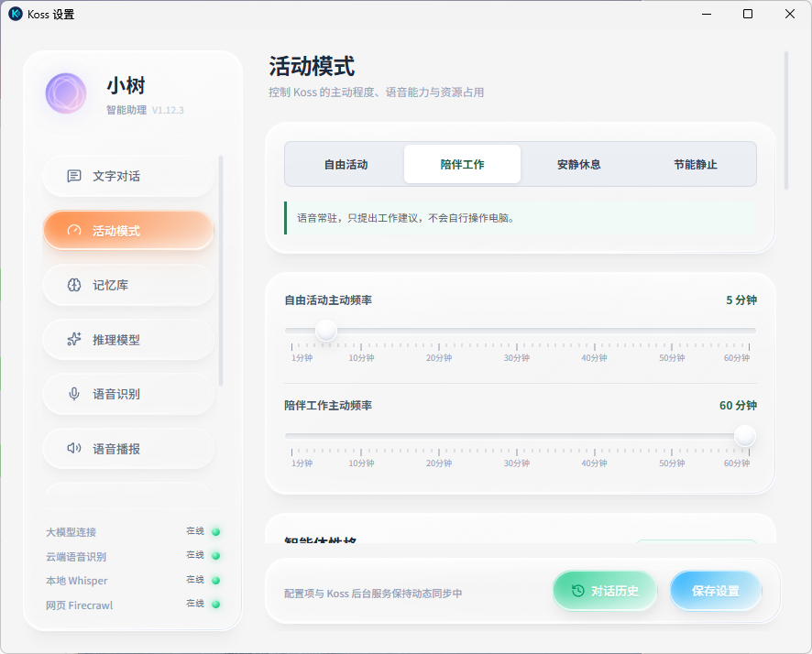Click the green status dot for 云端语音识别
The height and width of the screenshot is (654, 812).
[x=216, y=556]
